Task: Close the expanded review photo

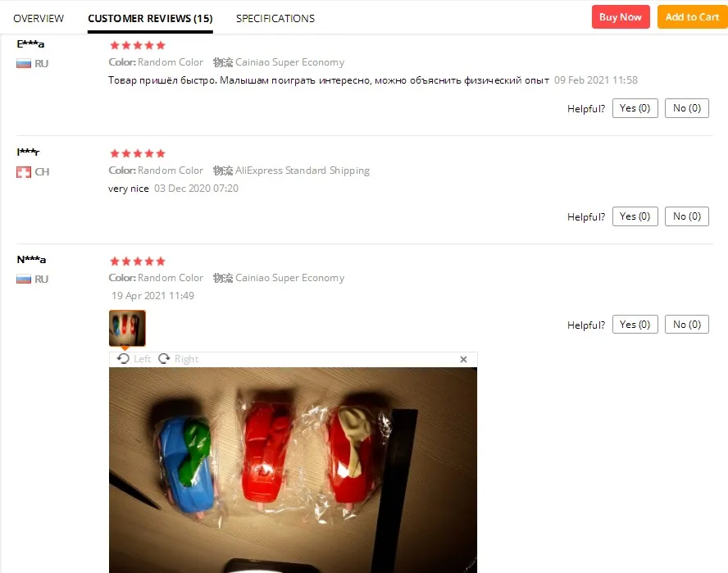Action: point(463,359)
